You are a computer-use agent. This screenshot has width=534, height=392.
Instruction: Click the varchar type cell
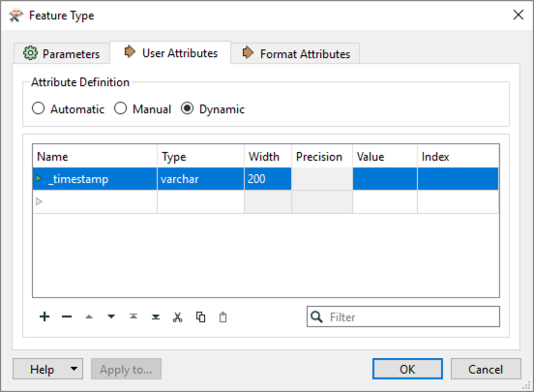200,179
